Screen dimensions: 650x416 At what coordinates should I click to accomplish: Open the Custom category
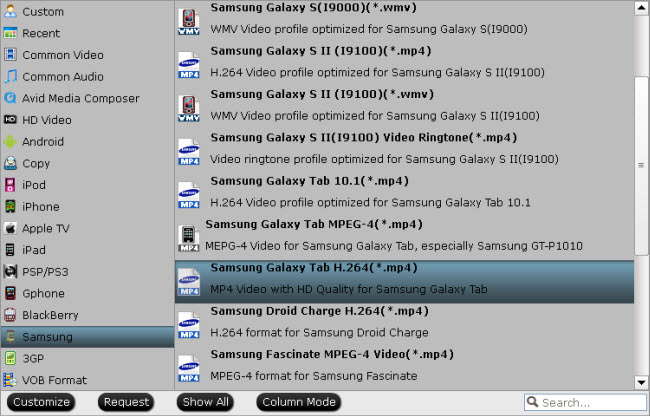tap(87, 11)
